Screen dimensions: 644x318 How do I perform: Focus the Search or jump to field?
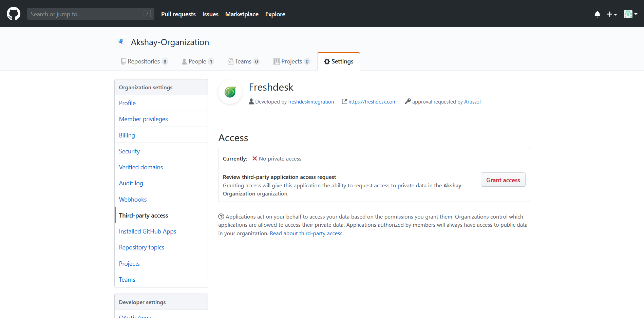[91, 14]
